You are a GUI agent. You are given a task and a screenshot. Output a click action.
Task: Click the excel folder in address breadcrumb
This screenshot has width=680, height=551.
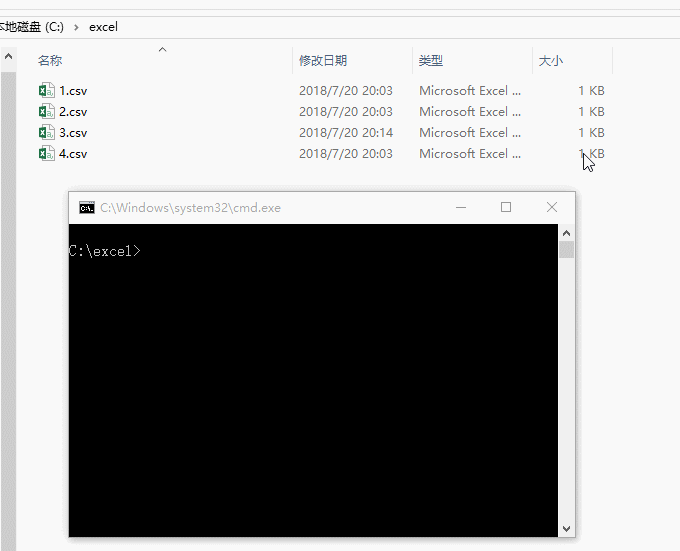tap(103, 27)
